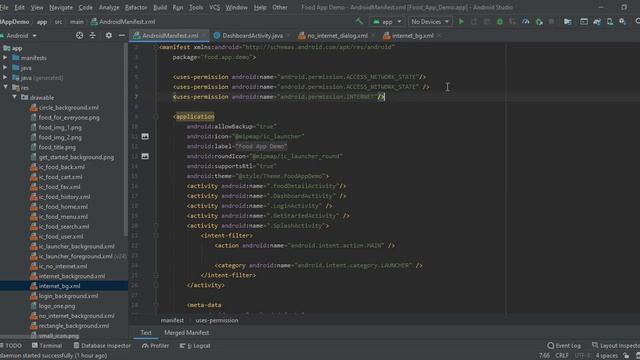
Task: Click the Collapse All icon in project panel
Action: [x=93, y=36]
